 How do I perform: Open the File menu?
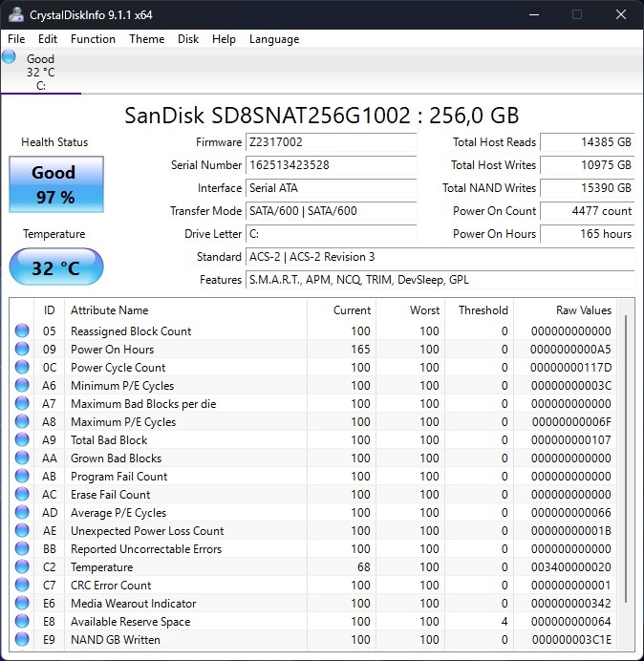pyautogui.click(x=16, y=39)
